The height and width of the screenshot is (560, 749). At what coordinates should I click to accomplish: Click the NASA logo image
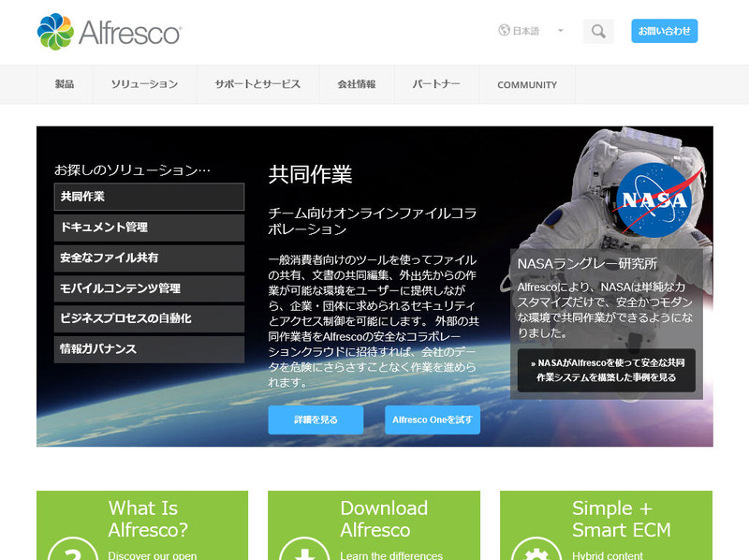[x=654, y=199]
